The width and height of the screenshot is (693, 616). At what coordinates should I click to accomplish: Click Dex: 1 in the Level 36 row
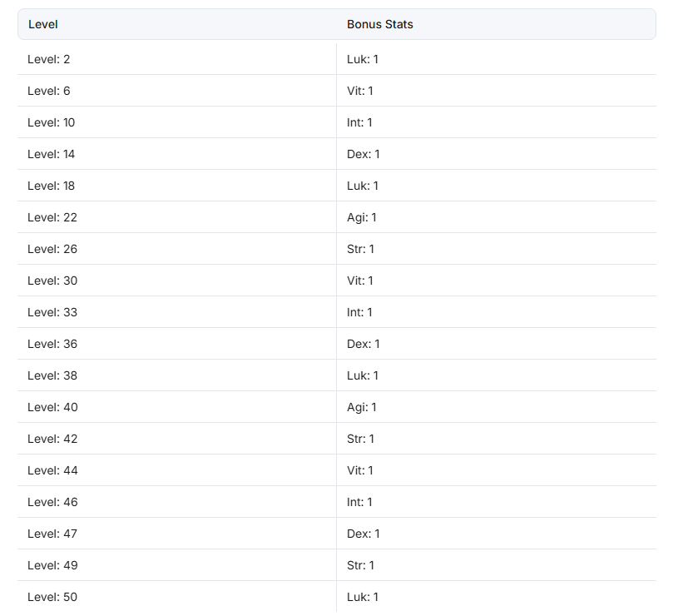364,344
